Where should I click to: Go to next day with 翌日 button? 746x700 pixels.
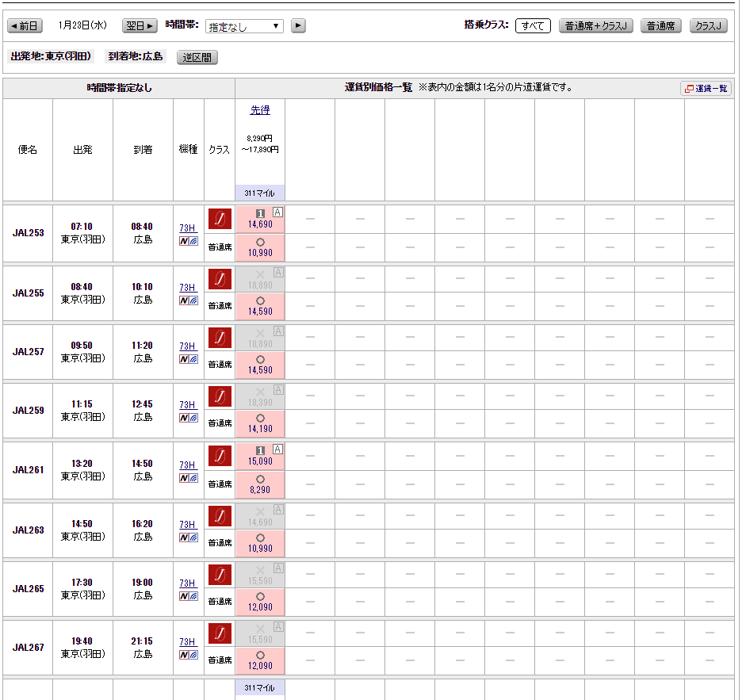[x=140, y=25]
